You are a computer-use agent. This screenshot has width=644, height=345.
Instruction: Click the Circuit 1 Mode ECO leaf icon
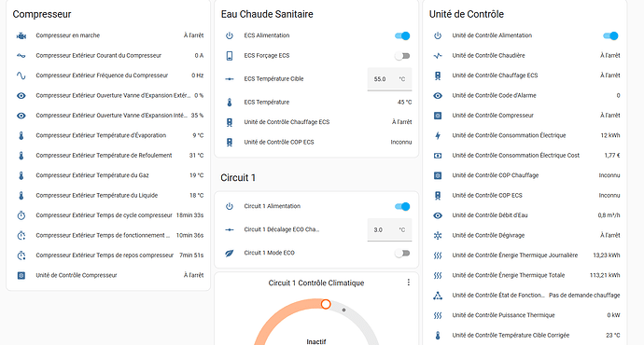pos(230,253)
